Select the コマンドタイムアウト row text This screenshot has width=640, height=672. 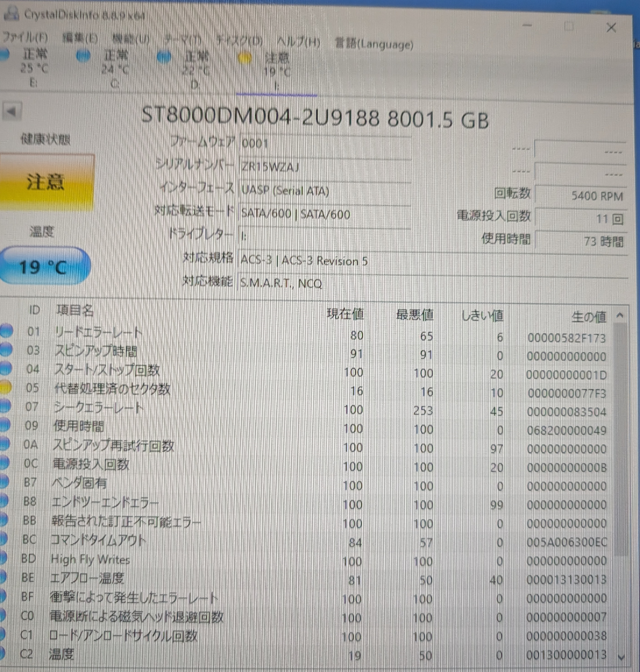[98, 540]
